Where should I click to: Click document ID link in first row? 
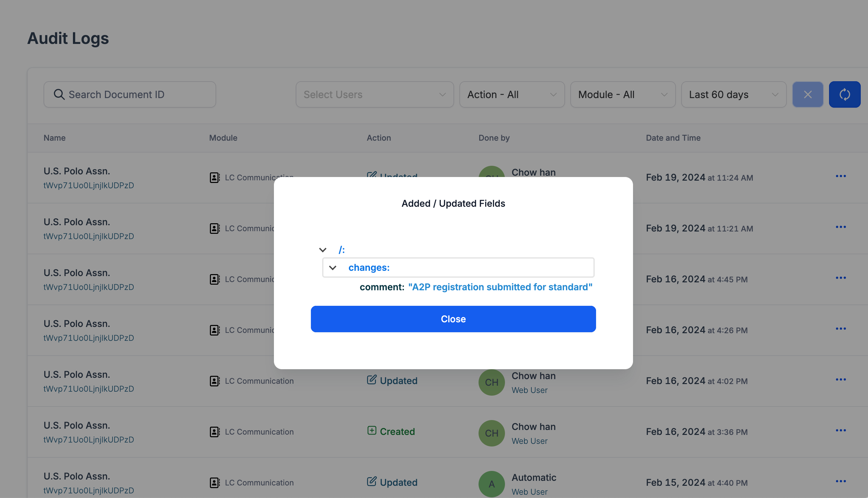[88, 185]
